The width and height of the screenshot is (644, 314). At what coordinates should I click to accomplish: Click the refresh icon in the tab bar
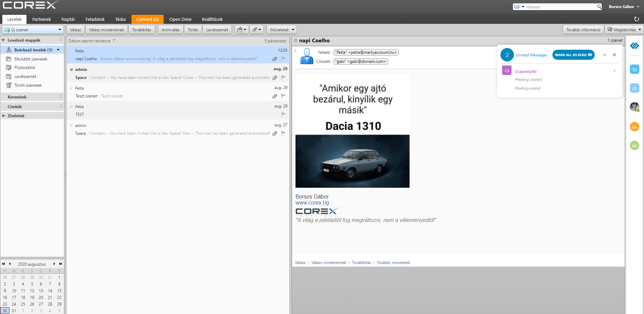pyautogui.click(x=636, y=19)
